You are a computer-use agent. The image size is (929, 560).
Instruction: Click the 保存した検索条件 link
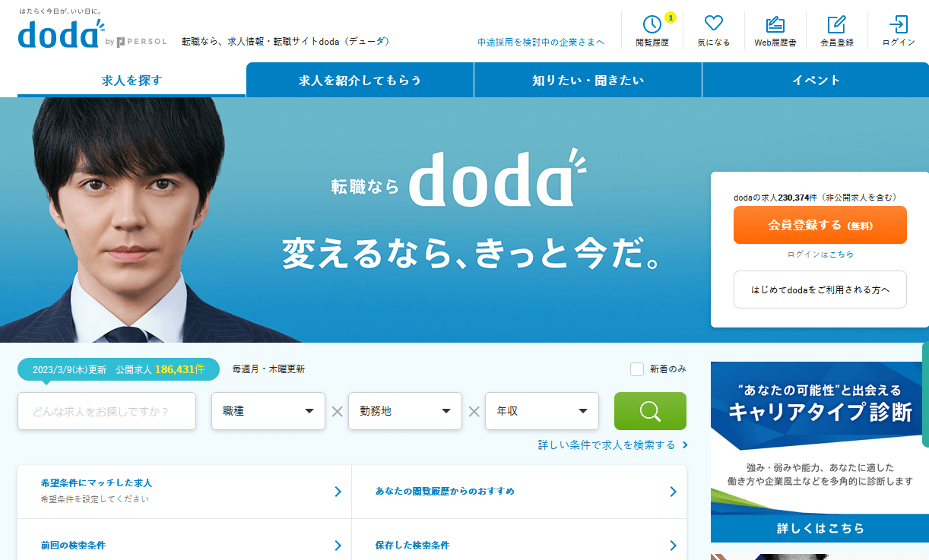click(412, 546)
